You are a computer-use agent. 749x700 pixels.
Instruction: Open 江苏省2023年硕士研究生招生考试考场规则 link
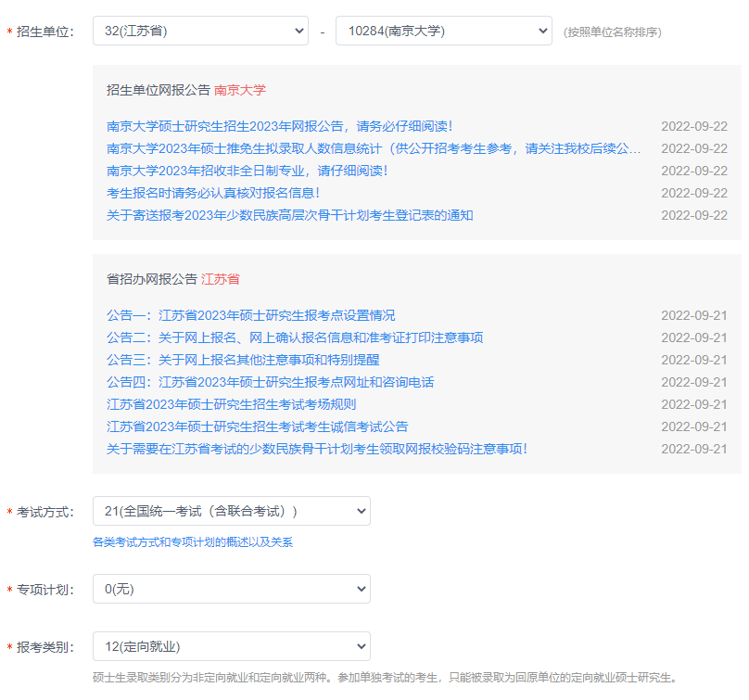coord(231,404)
